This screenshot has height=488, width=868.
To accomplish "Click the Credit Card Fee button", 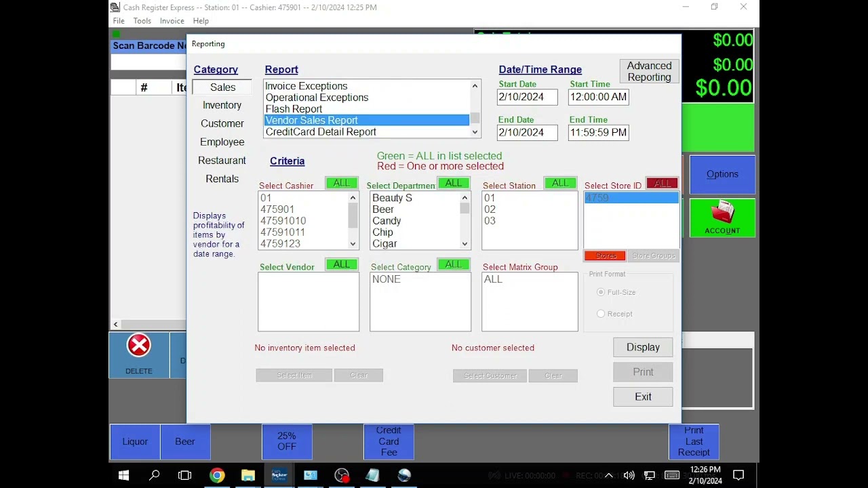I will coord(389,441).
